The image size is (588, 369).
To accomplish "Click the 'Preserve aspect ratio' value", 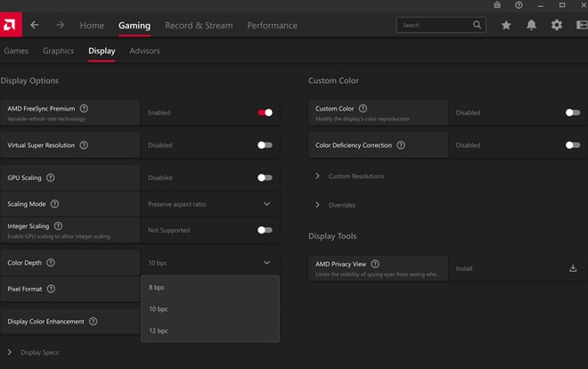I will pos(176,204).
